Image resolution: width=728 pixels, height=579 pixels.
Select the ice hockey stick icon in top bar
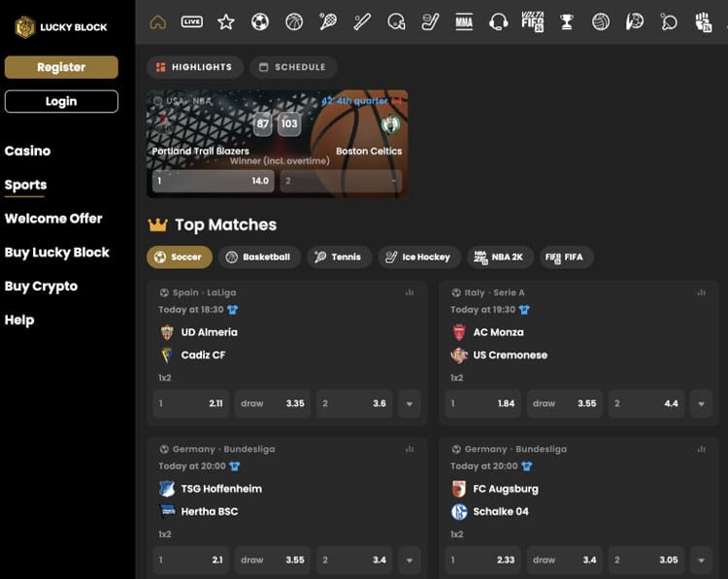click(x=430, y=21)
